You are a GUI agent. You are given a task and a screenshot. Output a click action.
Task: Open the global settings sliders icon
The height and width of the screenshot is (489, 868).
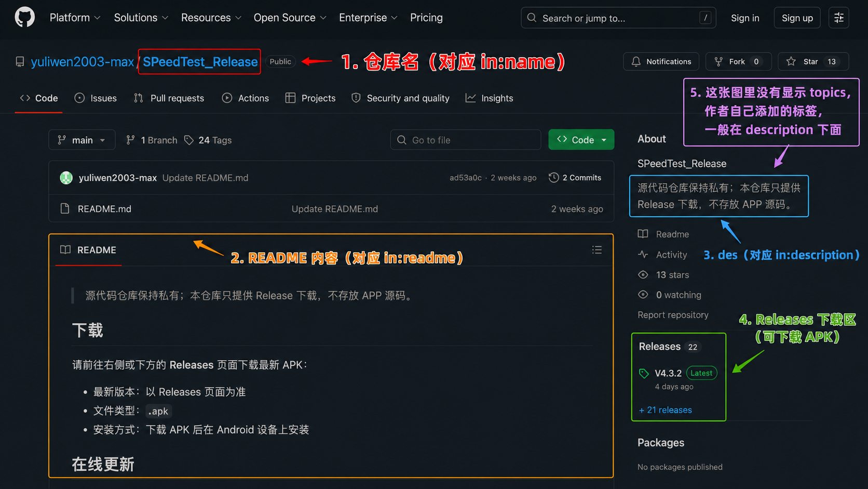838,18
